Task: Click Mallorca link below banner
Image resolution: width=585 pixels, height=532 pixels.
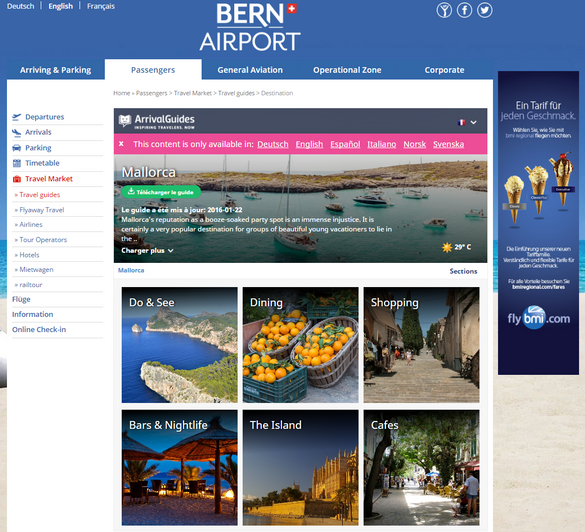Action: pos(131,270)
